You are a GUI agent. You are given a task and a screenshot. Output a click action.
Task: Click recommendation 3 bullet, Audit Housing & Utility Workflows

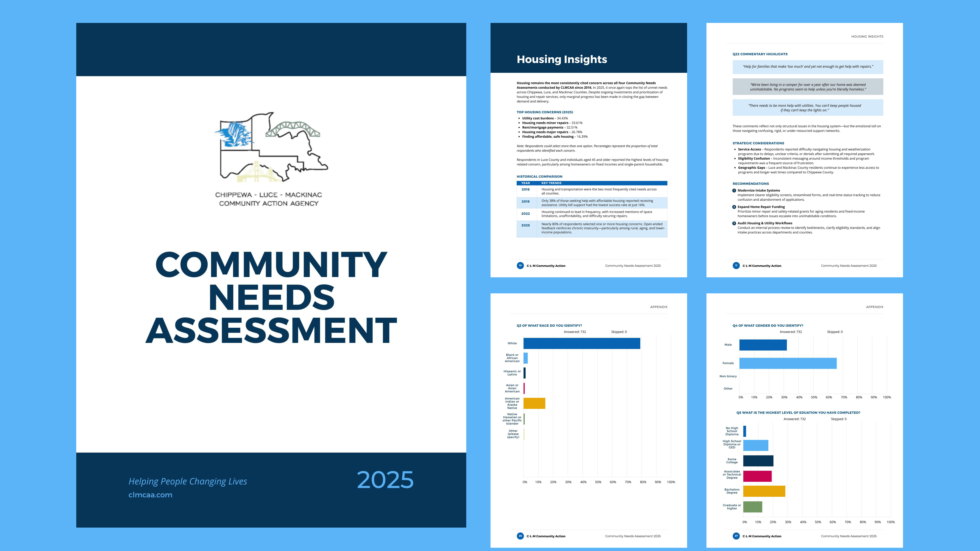734,223
